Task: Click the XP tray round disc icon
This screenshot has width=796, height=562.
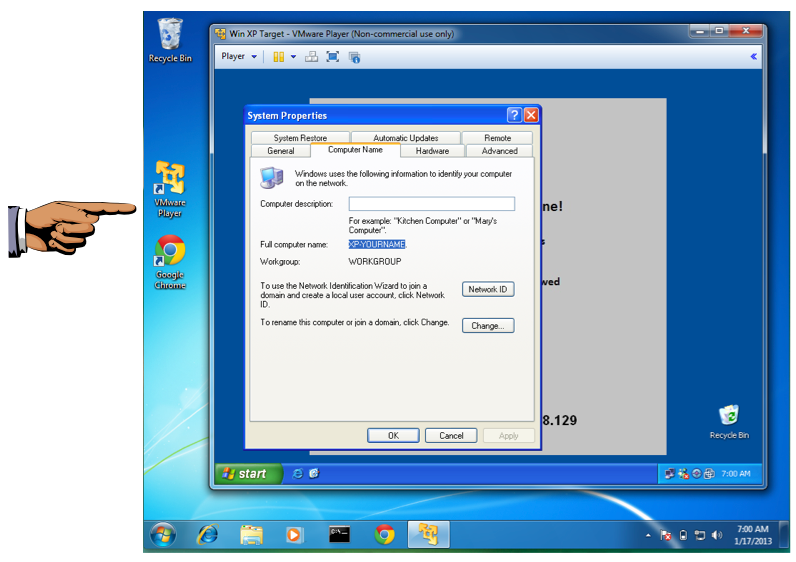Action: (696, 474)
